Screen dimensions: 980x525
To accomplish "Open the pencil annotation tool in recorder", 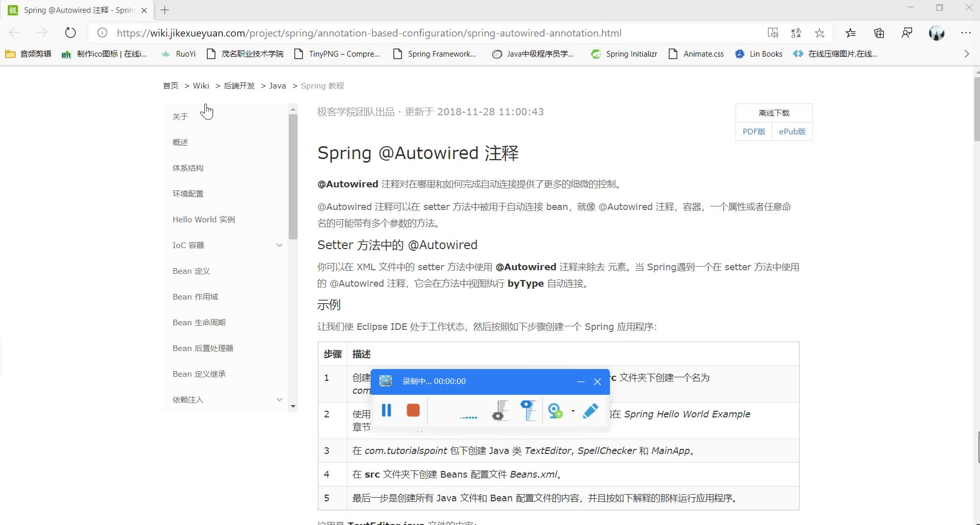I will (x=590, y=411).
